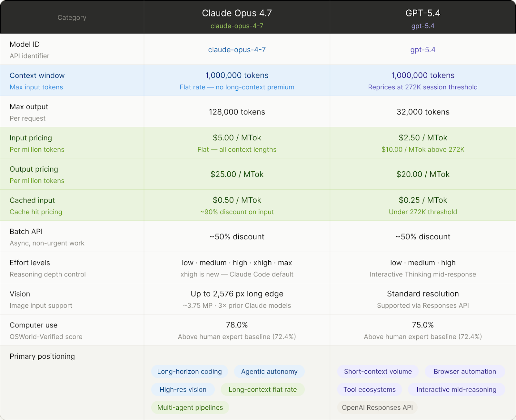
Task: Click the Tool ecosystems tag
Action: click(370, 389)
